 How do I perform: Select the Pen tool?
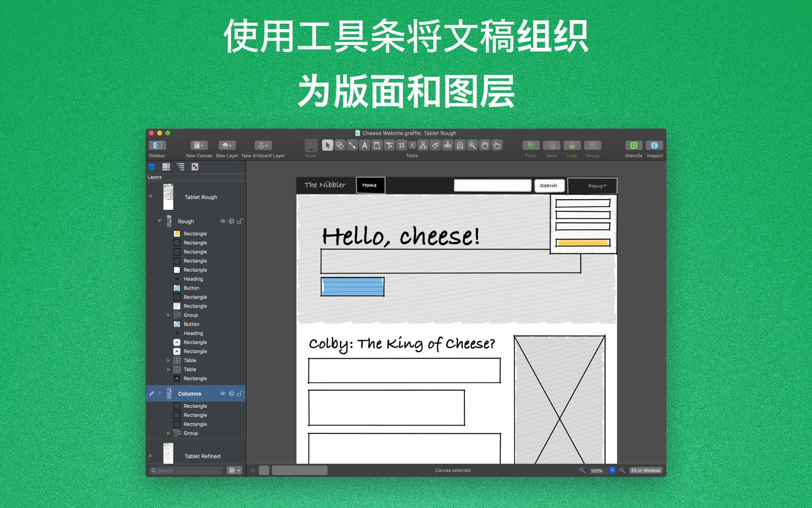pos(377,145)
